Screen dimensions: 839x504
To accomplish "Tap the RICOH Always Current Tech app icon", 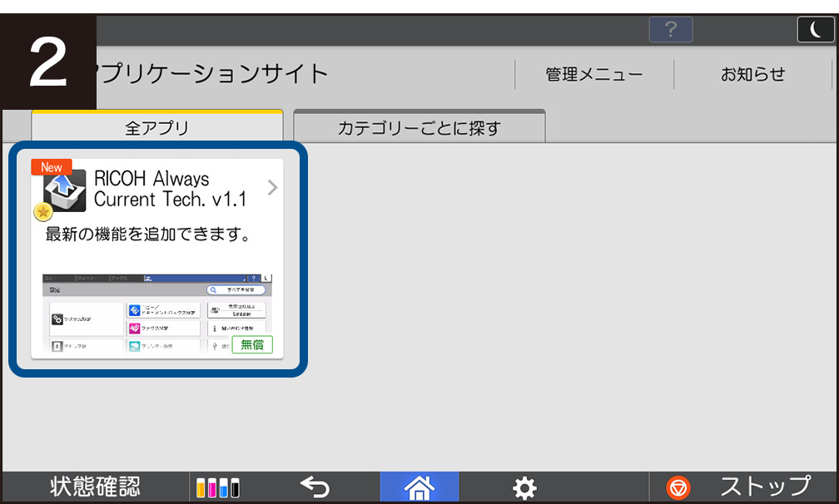I will [x=64, y=190].
